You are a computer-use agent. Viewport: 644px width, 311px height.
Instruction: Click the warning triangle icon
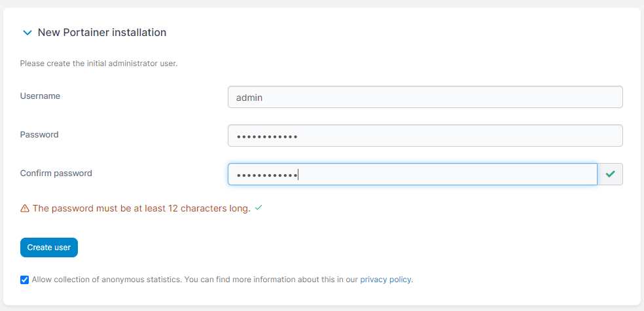25,209
